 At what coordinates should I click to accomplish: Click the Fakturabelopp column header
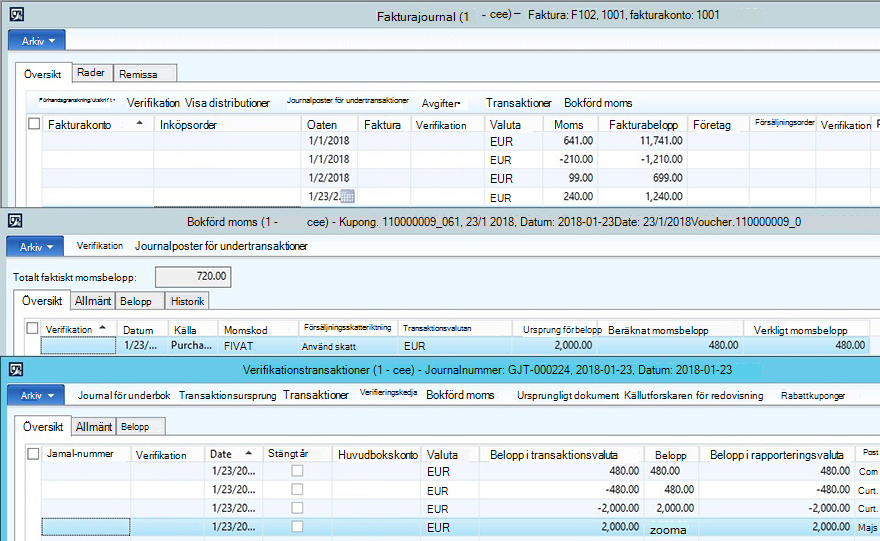pyautogui.click(x=643, y=125)
